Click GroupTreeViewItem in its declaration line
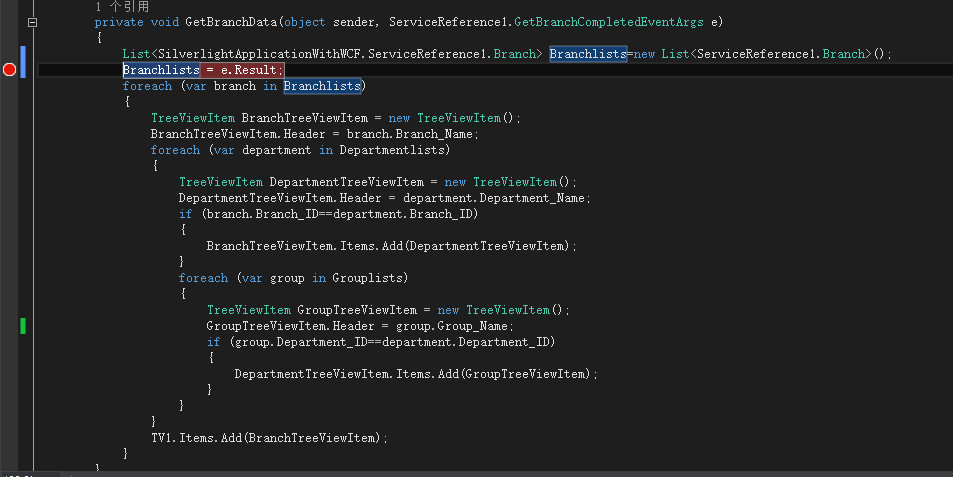 point(357,310)
